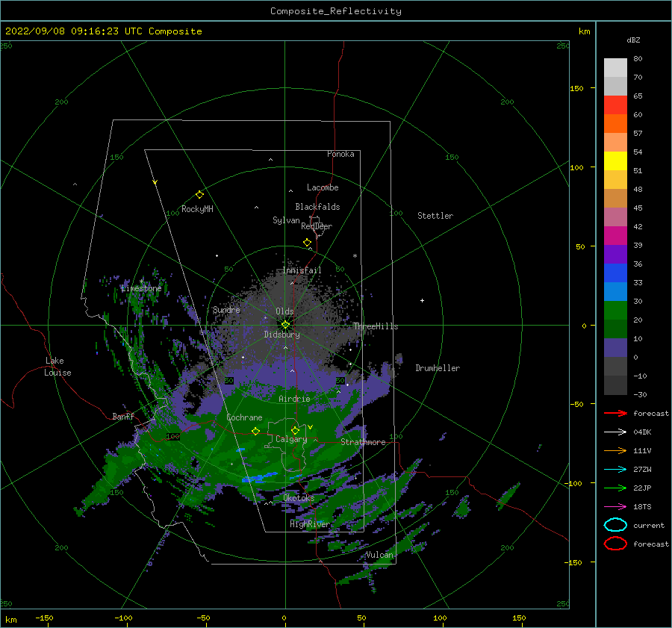Click the 2022/09/08 09:16:23 UTC timestamp
Image resolution: width=672 pixels, height=628 pixels.
point(74,31)
